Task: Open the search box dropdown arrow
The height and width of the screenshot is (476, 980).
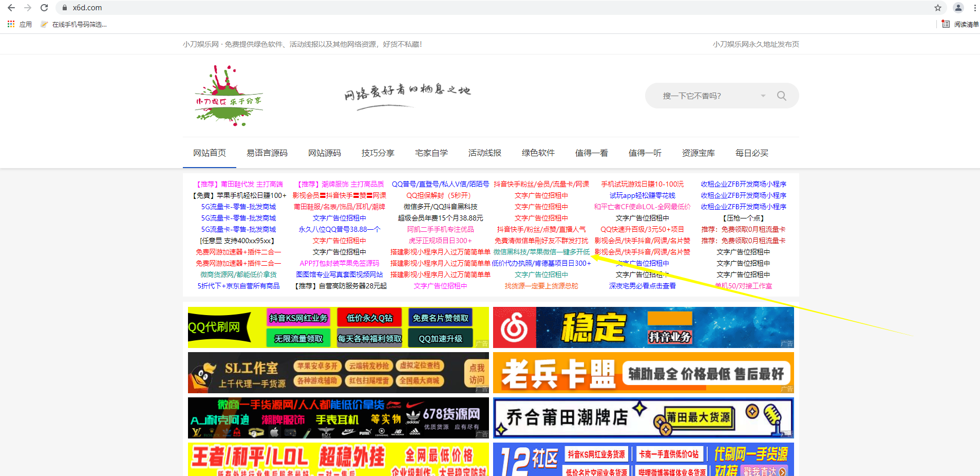Action: [x=763, y=96]
